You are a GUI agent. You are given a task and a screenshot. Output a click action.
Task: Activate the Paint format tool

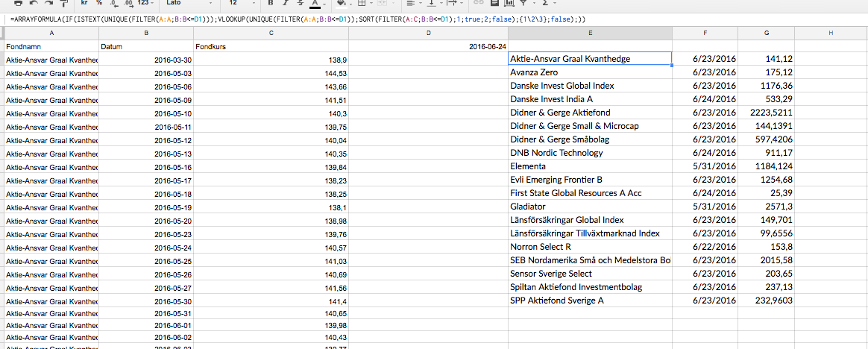click(63, 3)
